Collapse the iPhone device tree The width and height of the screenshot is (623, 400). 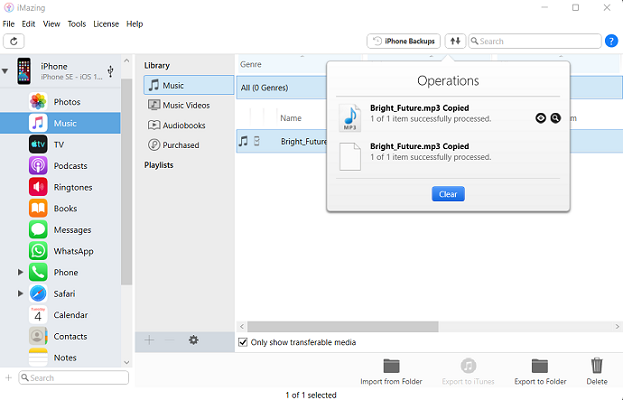pyautogui.click(x=5, y=72)
